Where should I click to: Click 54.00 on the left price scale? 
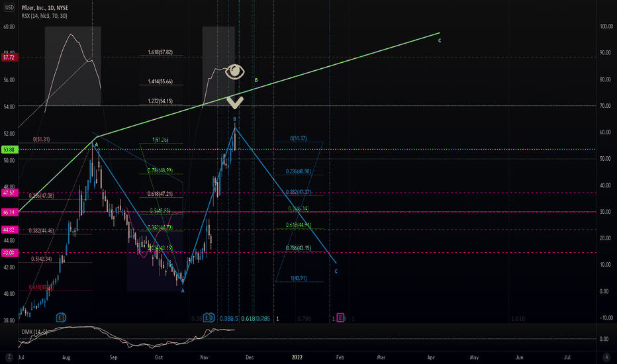[x=9, y=107]
